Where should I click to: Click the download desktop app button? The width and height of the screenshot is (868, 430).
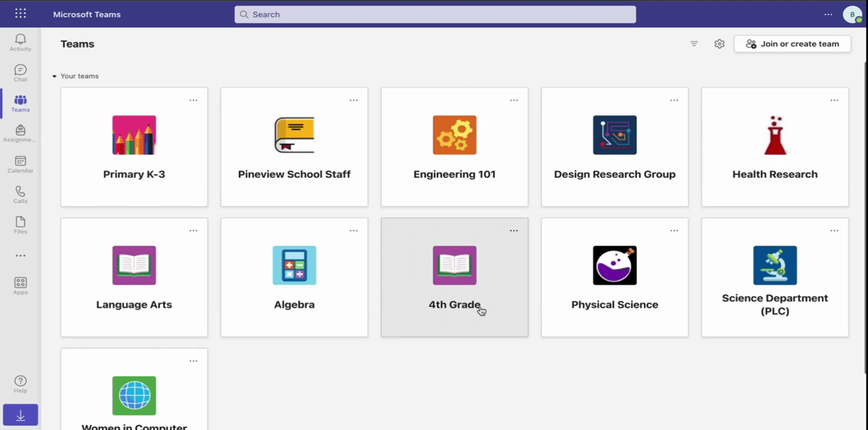[20, 415]
